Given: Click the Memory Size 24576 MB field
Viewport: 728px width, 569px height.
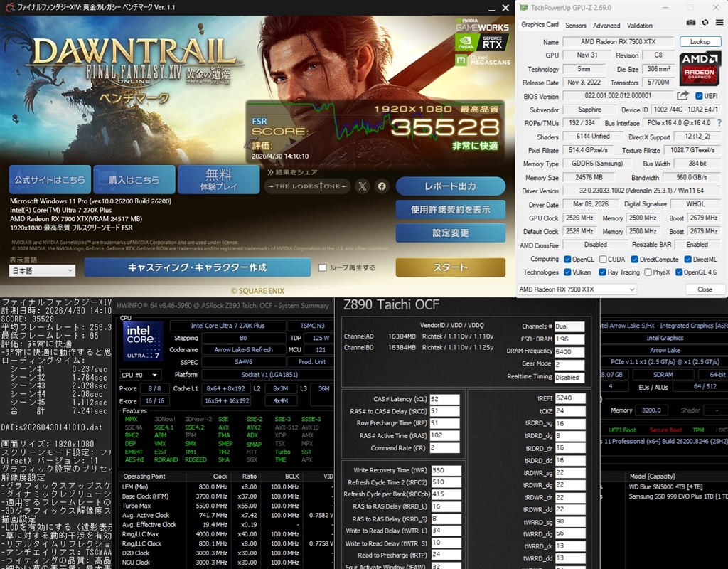Looking at the screenshot, I should (x=589, y=177).
